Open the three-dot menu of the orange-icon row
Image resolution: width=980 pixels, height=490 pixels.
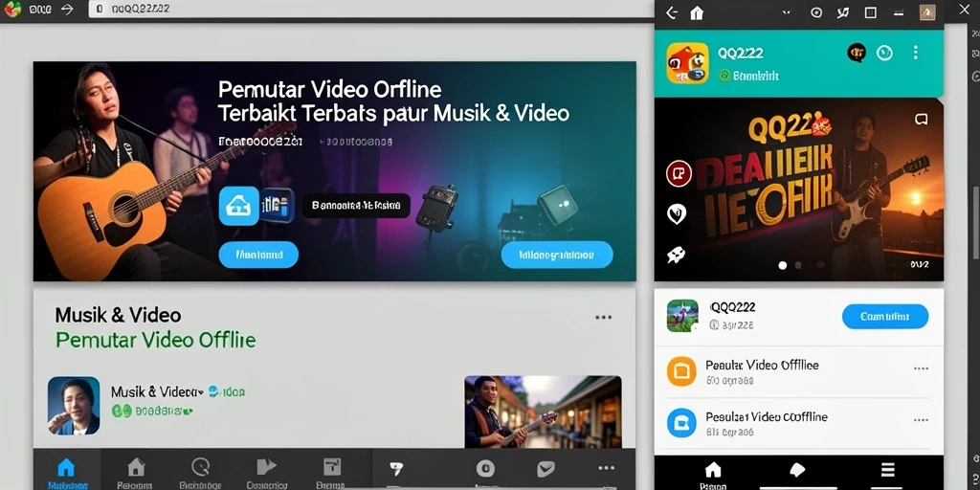pos(921,368)
